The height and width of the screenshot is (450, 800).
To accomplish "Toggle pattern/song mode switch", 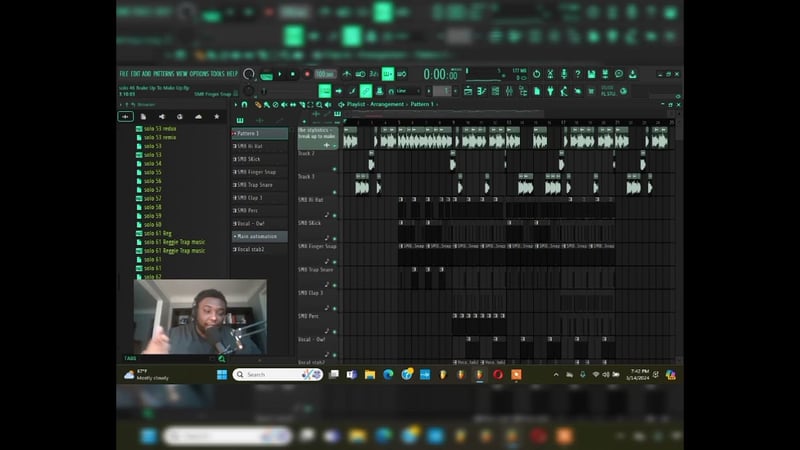I will [266, 76].
